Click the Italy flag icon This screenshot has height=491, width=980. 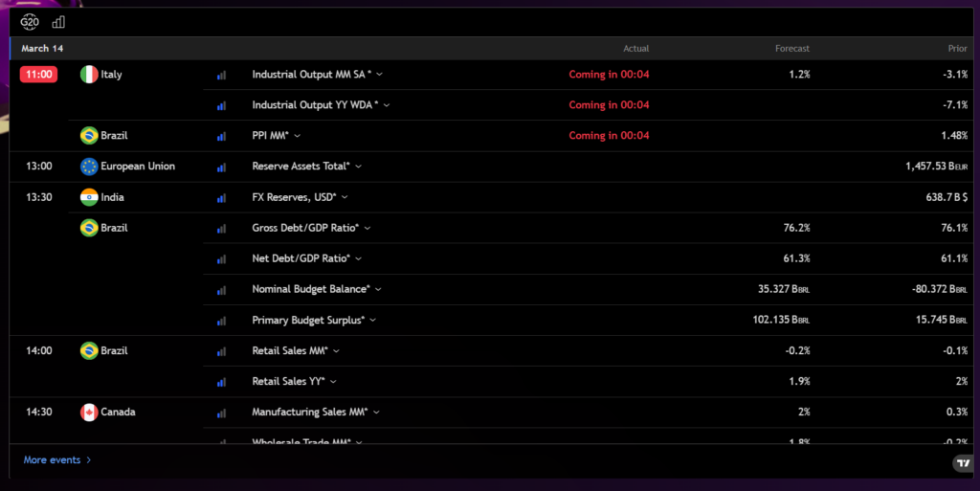[x=89, y=75]
